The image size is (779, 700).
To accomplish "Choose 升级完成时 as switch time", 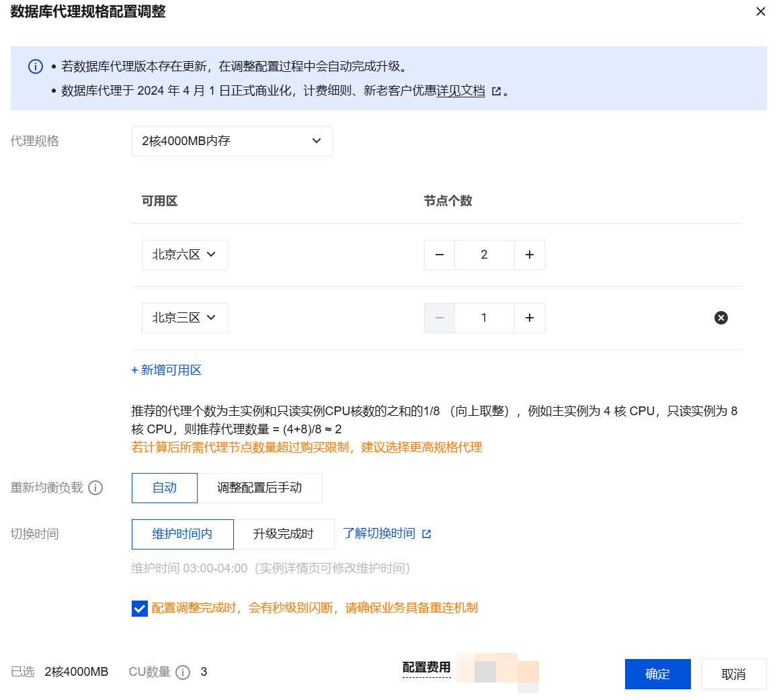I will pos(284,534).
